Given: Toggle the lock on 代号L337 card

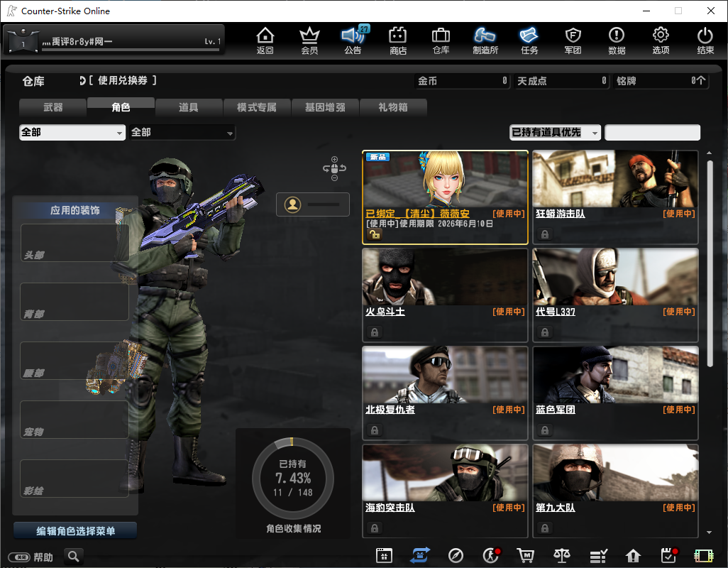Looking at the screenshot, I should coord(545,332).
